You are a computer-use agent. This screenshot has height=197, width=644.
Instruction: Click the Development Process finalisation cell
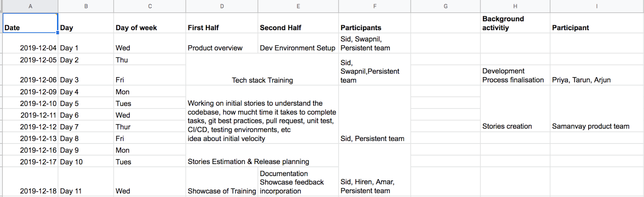tap(515, 75)
